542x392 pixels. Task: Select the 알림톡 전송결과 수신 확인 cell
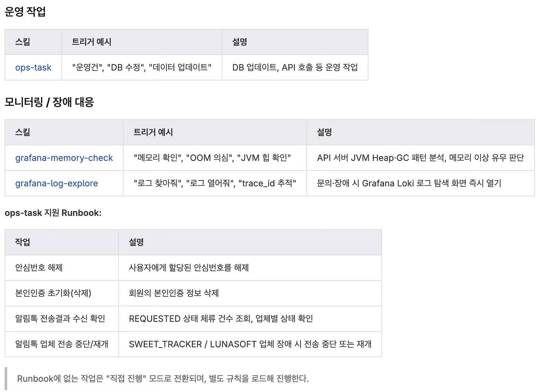62,319
